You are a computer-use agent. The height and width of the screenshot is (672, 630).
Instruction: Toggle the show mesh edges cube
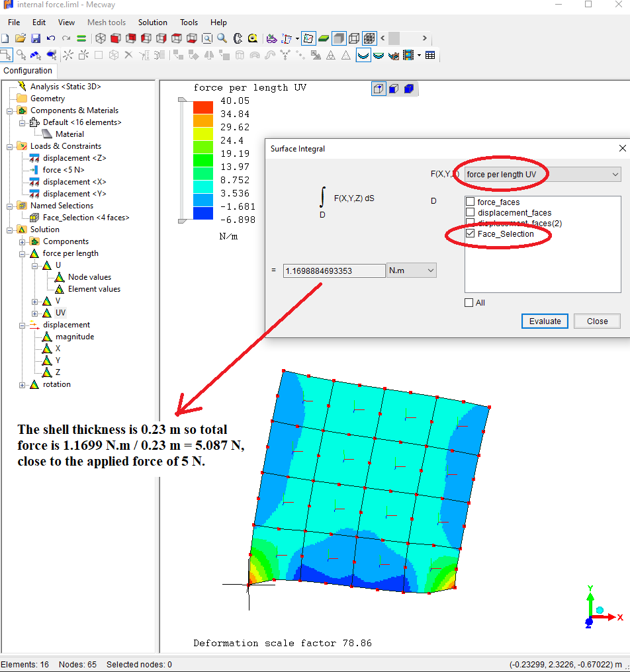click(369, 38)
